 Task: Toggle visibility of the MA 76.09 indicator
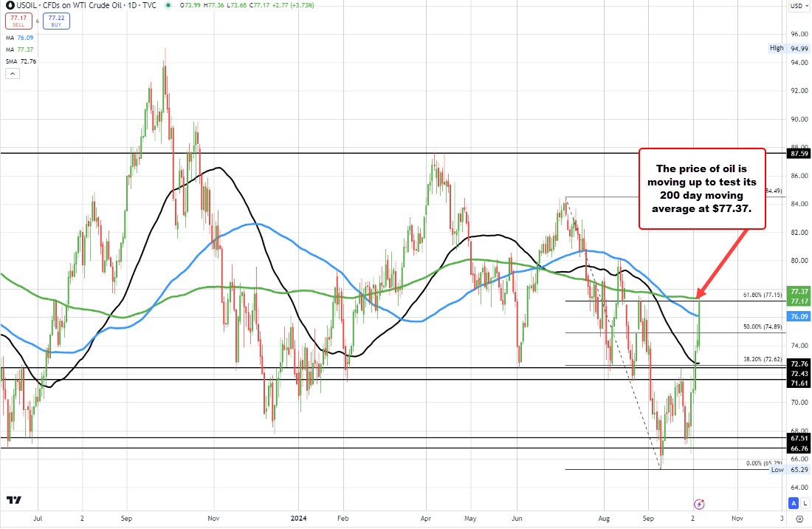click(x=19, y=38)
